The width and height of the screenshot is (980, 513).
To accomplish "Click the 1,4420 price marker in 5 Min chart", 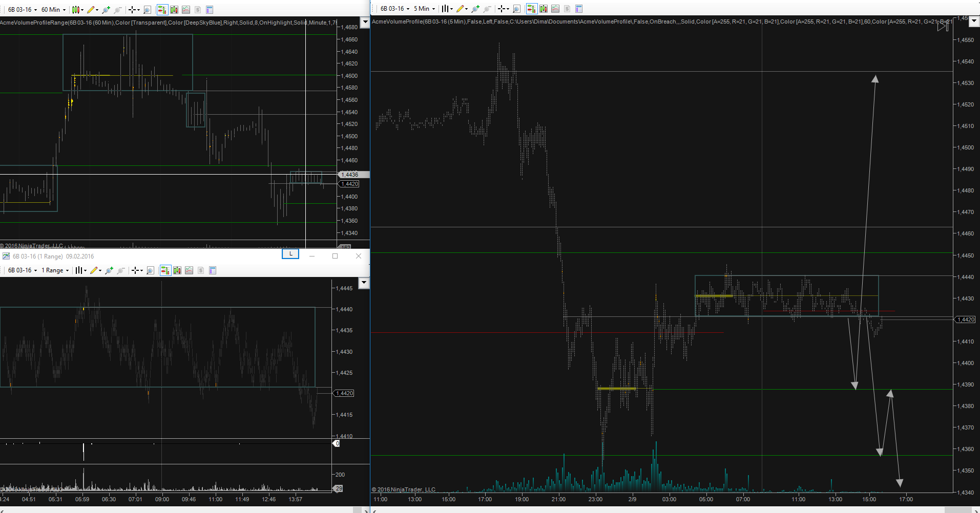I will point(965,319).
